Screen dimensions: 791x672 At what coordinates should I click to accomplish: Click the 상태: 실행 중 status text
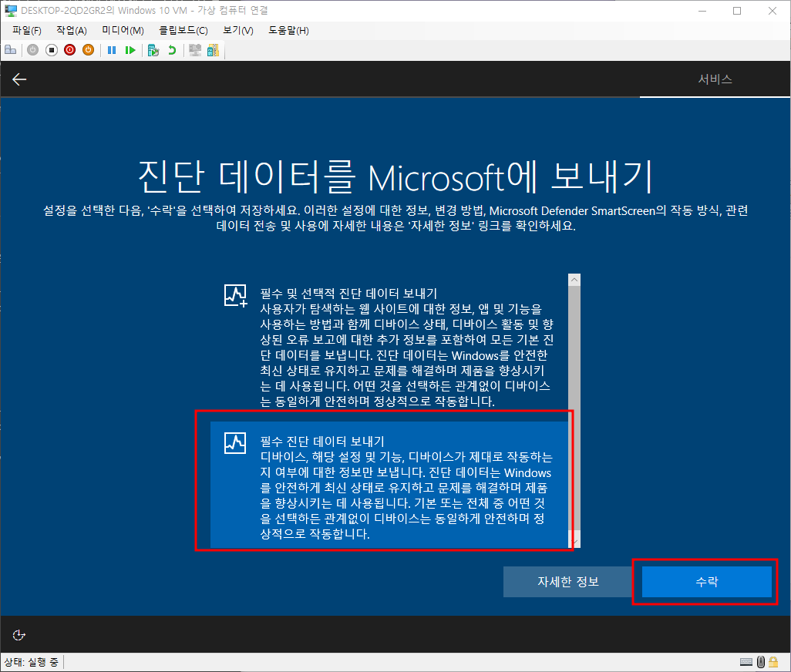pos(32,661)
